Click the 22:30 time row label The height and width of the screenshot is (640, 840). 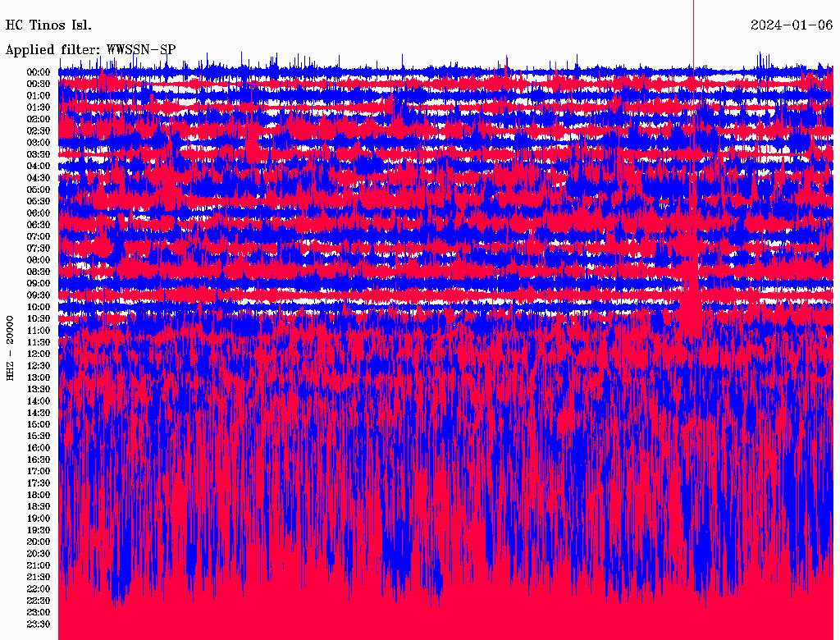click(39, 601)
